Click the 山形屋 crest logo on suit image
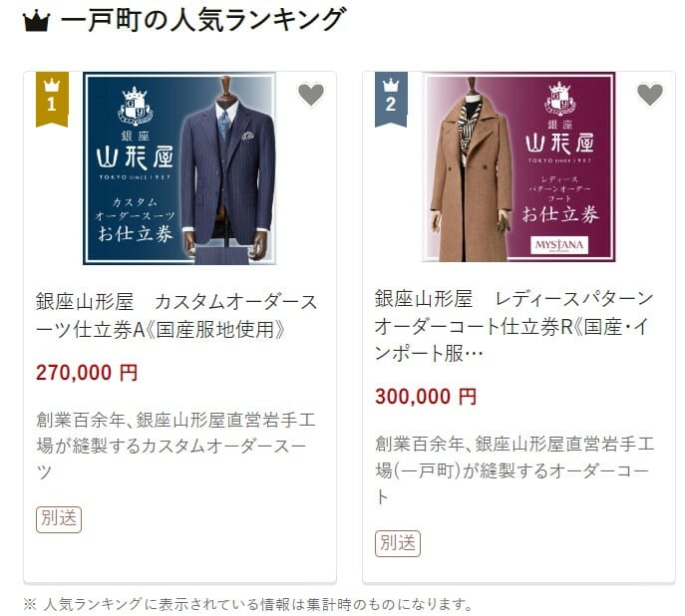Screen dimensions: 685x616 coord(136,106)
